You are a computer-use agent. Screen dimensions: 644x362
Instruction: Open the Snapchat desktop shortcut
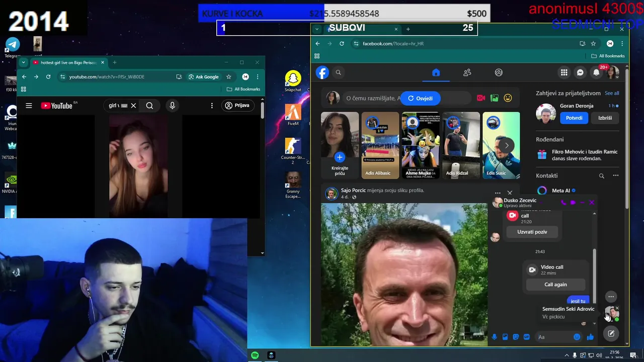click(x=293, y=81)
